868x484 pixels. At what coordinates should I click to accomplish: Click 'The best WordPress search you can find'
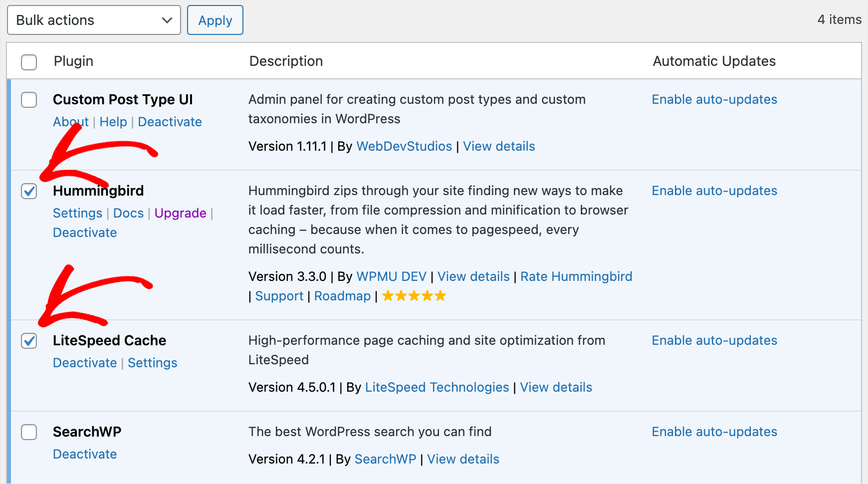370,432
